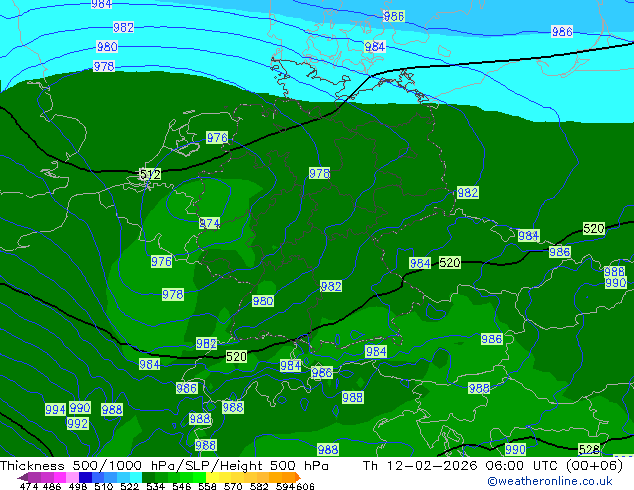Viewport: 634px width, 490px height.
Task: Choose the bright yellow swatch above 558
Action: 212,477
